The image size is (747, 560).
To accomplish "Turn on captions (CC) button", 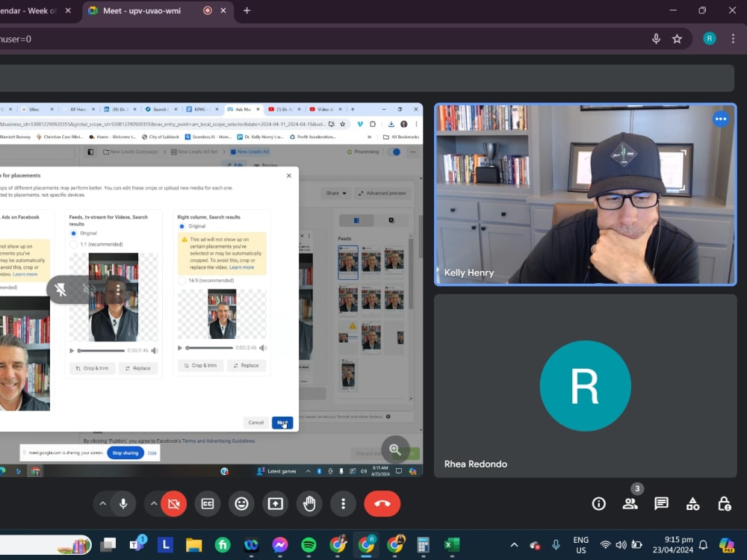I will 208,503.
